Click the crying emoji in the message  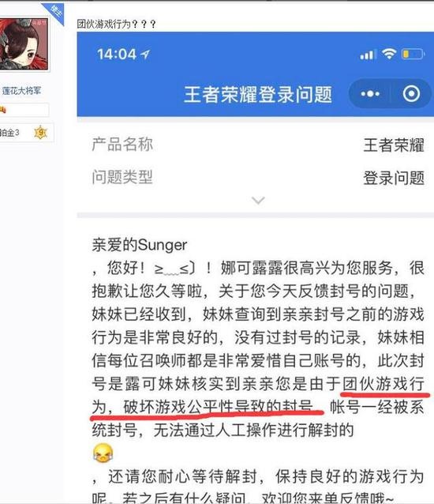[x=103, y=453]
